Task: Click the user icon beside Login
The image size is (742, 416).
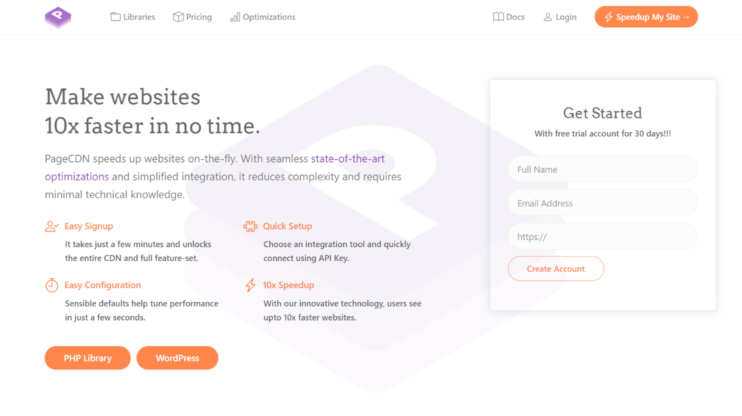Action: coord(548,17)
